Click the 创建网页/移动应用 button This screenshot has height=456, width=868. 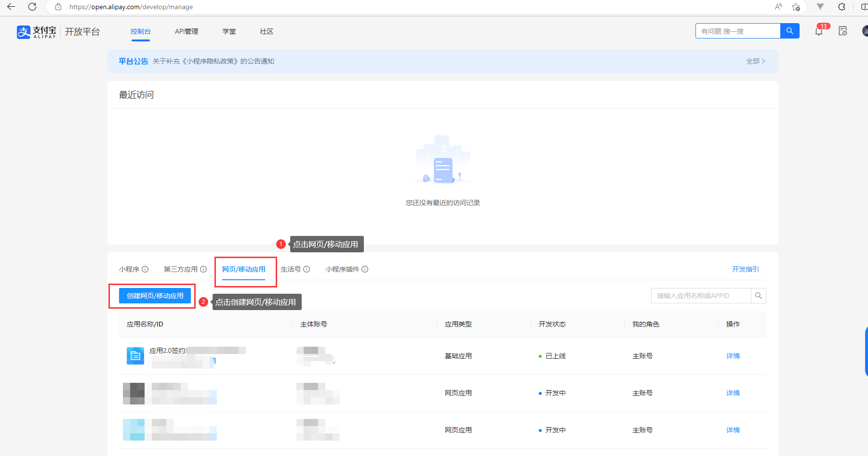pos(155,296)
